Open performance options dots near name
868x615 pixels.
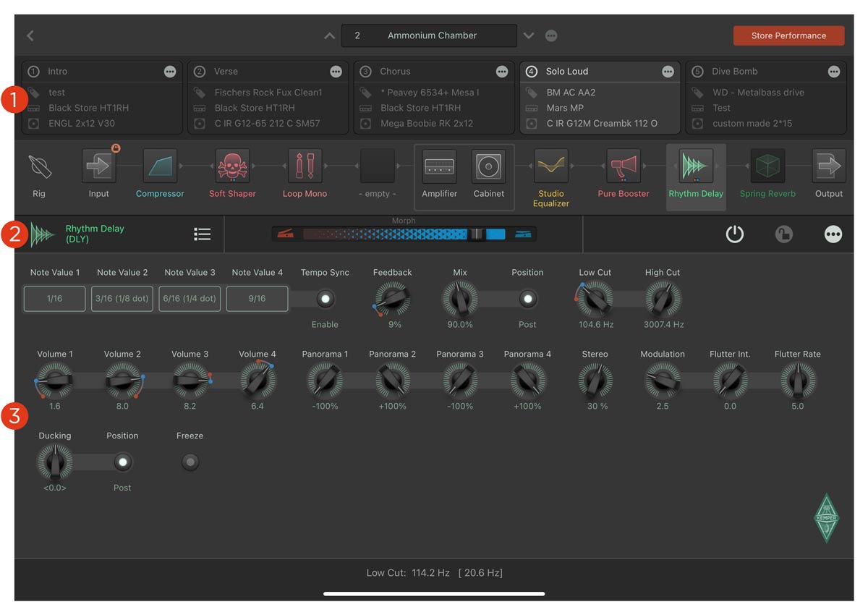coord(551,35)
